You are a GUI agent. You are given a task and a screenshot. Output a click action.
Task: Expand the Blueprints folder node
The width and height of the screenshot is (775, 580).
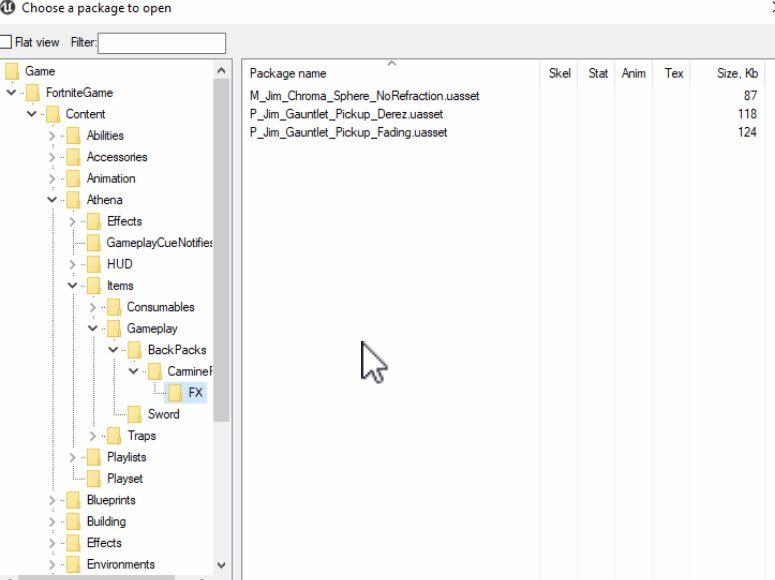[52, 500]
